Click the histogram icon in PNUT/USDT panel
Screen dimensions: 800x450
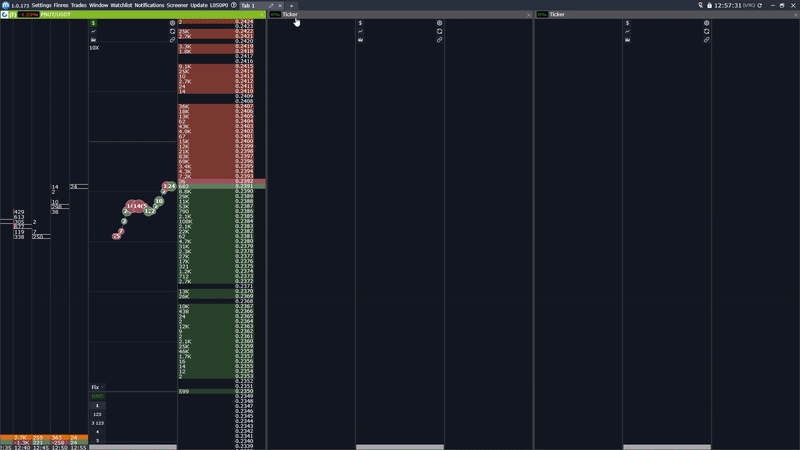93,39
